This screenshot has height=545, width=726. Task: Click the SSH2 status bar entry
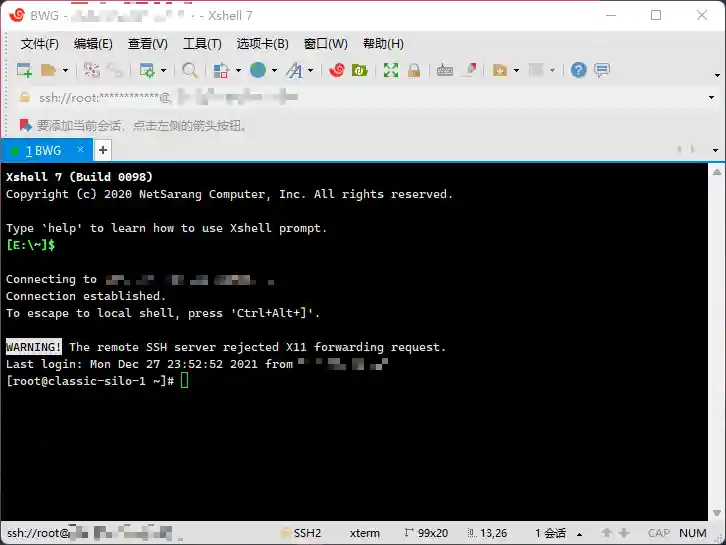(301, 533)
